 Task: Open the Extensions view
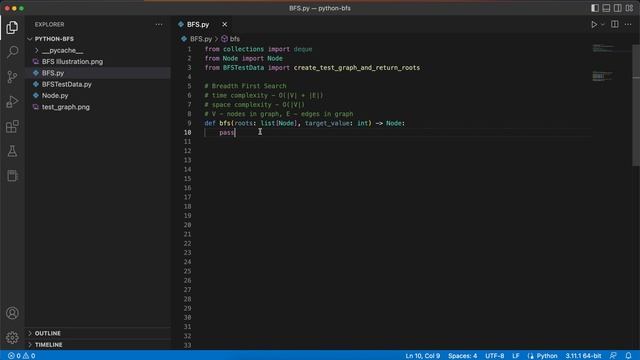(12, 127)
